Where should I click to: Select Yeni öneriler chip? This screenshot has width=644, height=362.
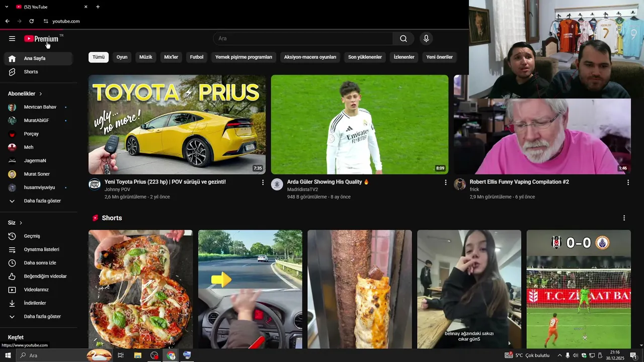click(x=440, y=57)
